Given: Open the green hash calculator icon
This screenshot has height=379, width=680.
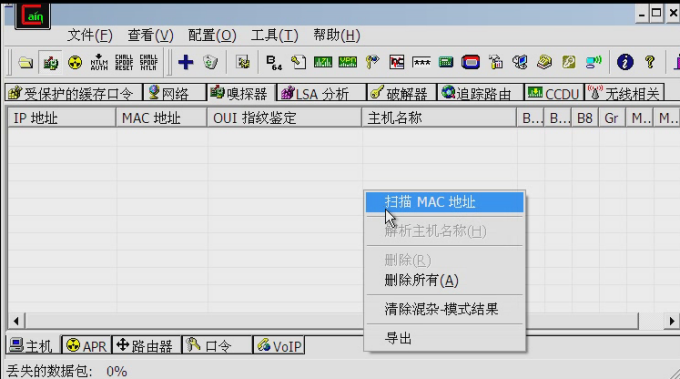Looking at the screenshot, I should click(x=446, y=62).
